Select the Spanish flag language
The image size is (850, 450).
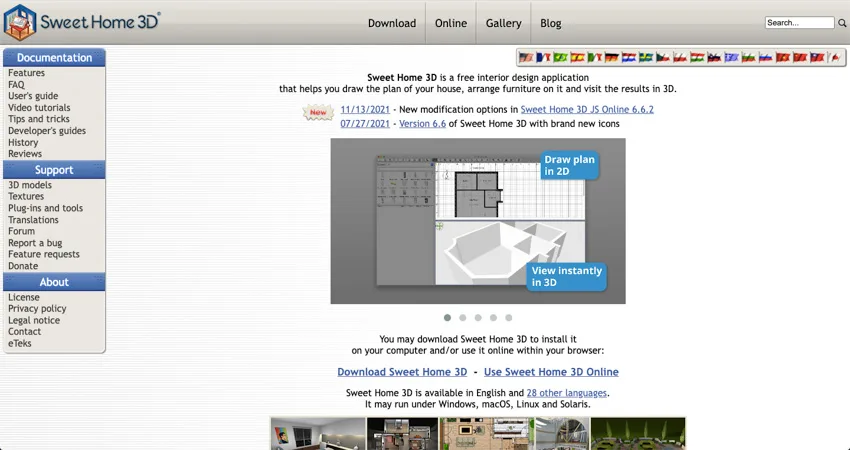point(577,57)
